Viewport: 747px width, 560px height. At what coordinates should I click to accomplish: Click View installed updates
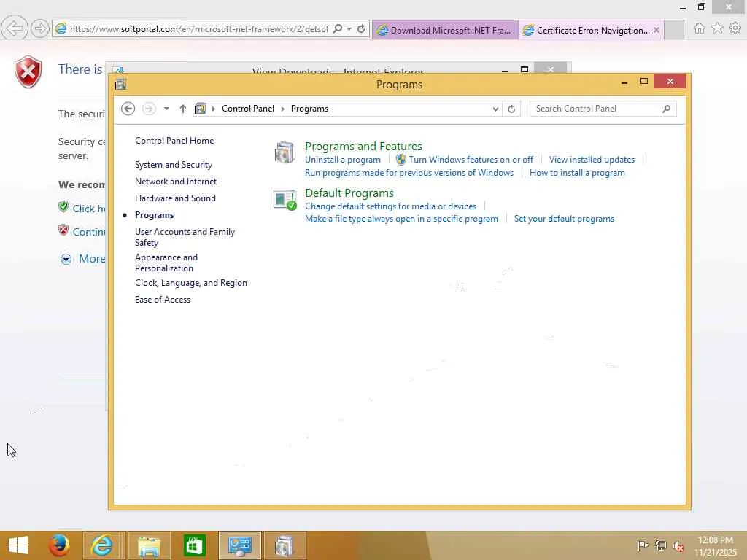[592, 160]
